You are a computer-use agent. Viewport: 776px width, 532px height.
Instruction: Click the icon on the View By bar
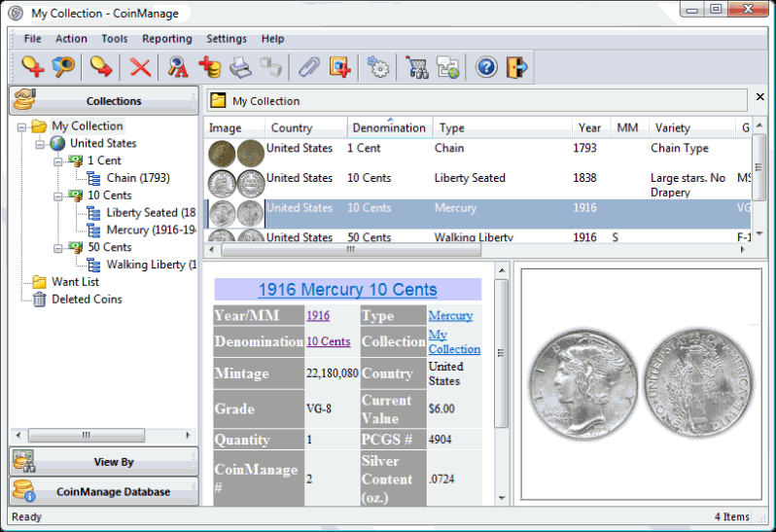23,461
